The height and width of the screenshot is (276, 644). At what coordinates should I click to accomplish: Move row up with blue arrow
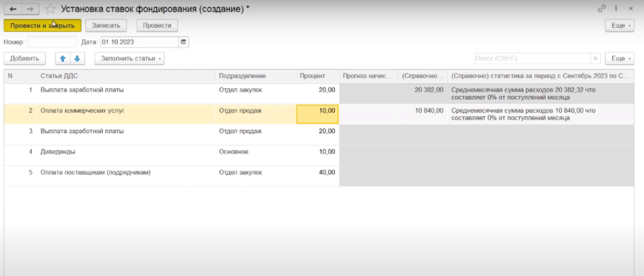pyautogui.click(x=63, y=58)
